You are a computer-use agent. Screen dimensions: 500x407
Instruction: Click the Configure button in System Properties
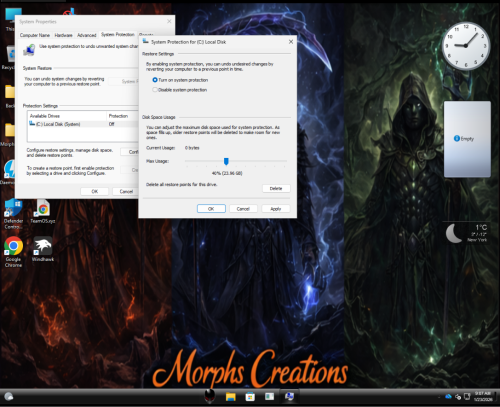(130, 152)
